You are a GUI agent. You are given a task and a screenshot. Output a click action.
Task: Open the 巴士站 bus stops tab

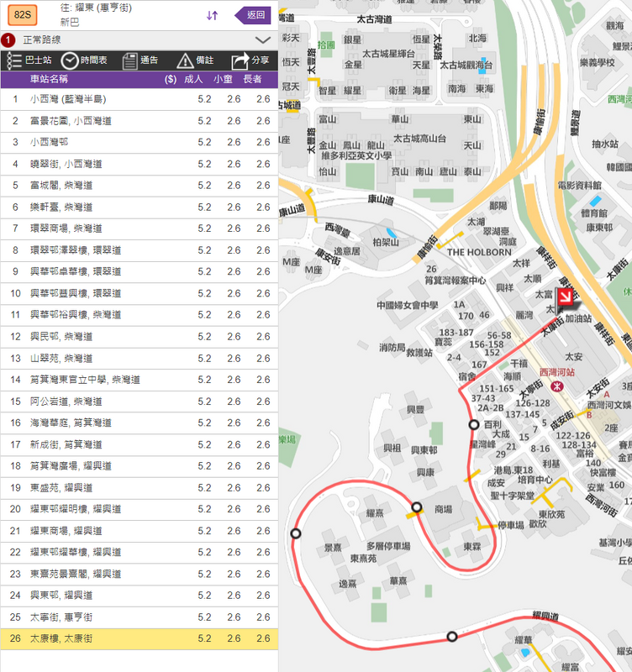pyautogui.click(x=29, y=60)
